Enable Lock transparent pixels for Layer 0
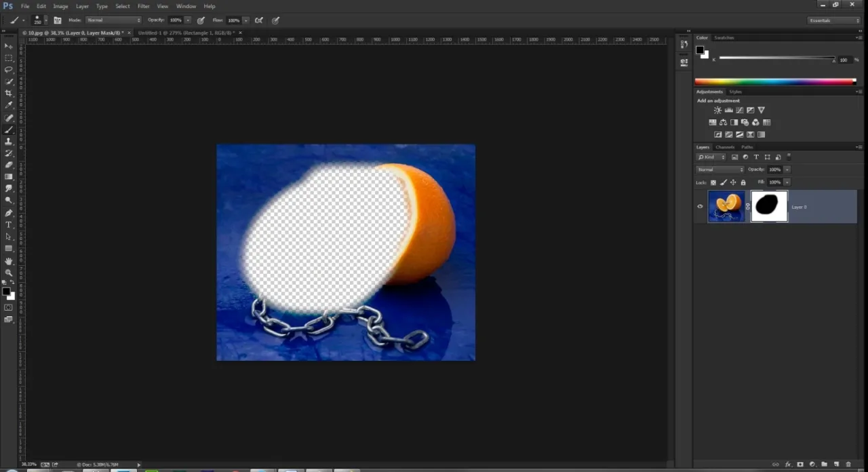868x472 pixels. click(x=713, y=182)
